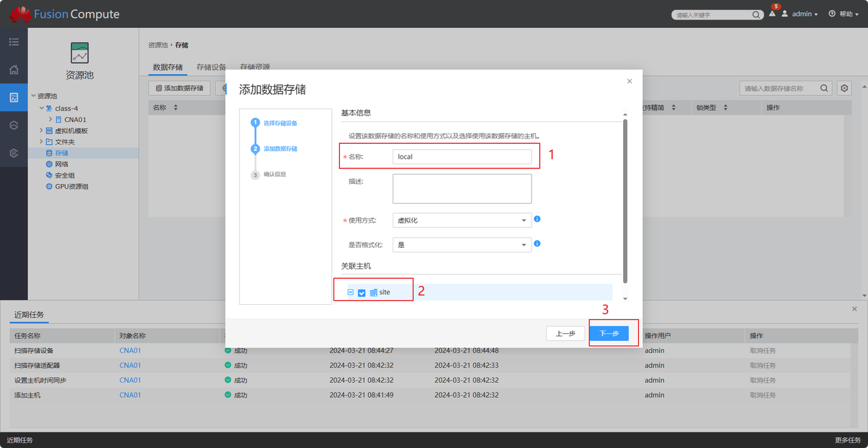Click info icon next to 是否格式化
This screenshot has height=448, width=868.
click(x=537, y=244)
